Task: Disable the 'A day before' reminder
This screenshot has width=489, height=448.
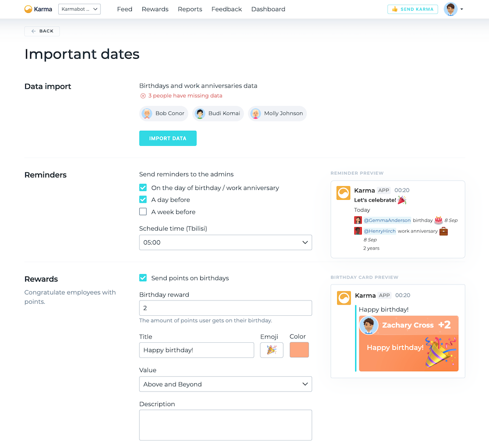Action: (x=143, y=199)
